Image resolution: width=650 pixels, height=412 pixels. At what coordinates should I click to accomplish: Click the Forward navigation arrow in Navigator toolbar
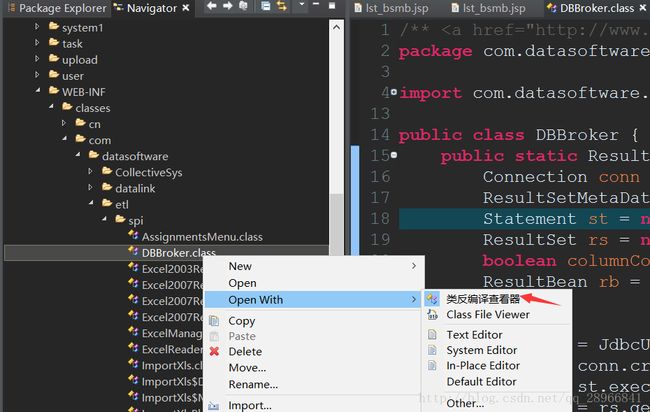click(x=228, y=6)
